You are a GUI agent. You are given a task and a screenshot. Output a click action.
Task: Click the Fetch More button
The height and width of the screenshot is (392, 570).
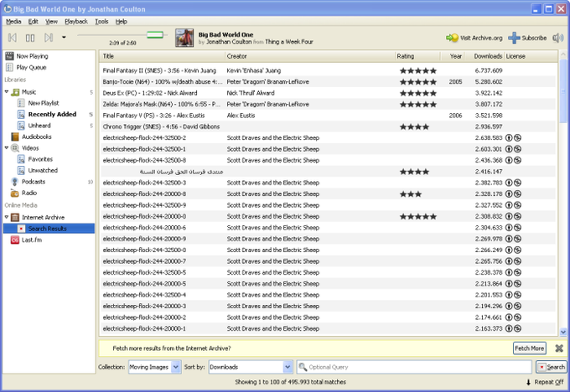click(x=529, y=348)
